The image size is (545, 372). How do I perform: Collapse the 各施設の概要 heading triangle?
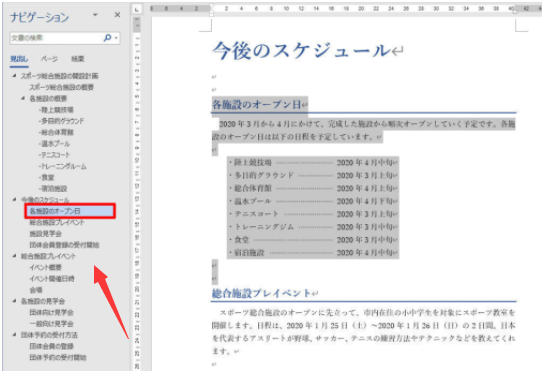23,98
